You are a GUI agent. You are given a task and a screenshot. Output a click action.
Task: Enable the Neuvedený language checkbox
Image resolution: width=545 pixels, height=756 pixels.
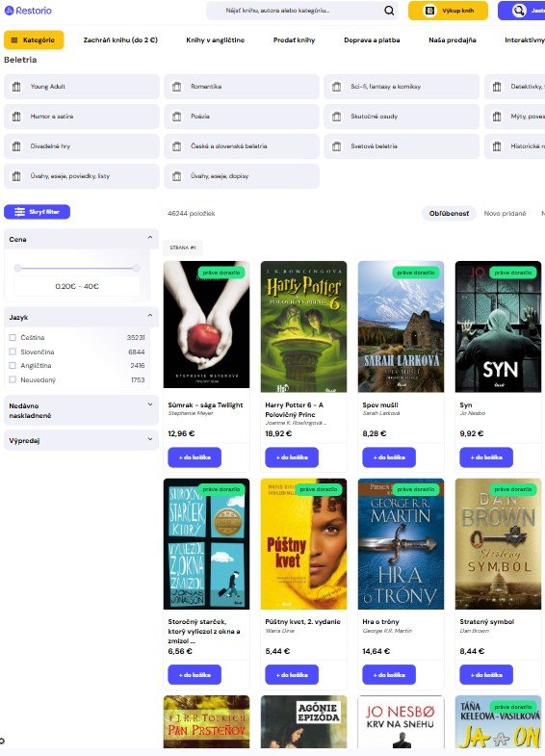(x=13, y=380)
